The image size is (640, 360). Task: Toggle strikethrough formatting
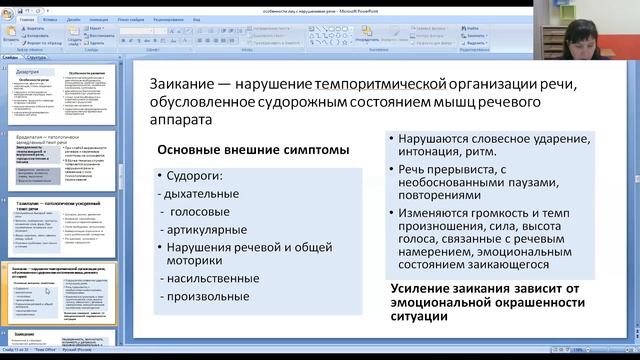point(147,41)
